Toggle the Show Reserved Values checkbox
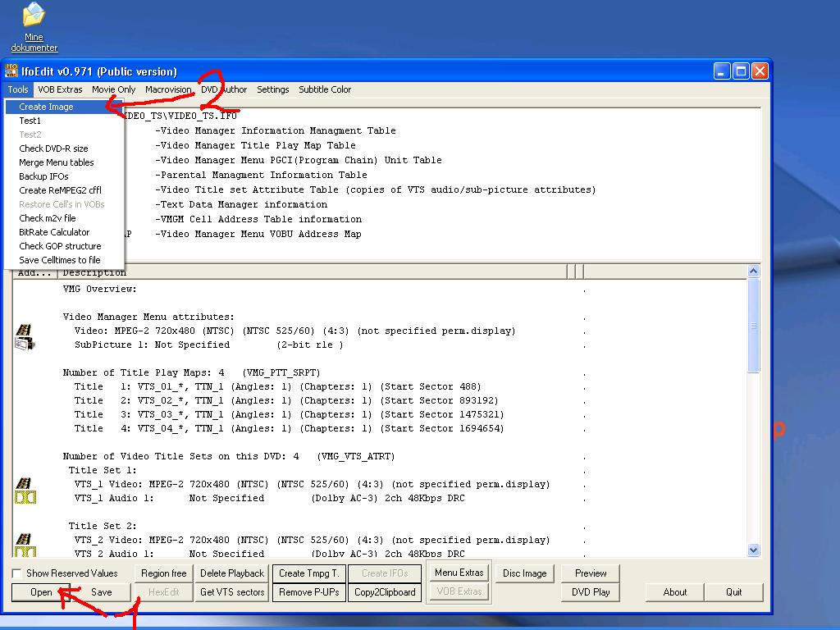The width and height of the screenshot is (840, 630). tap(17, 573)
